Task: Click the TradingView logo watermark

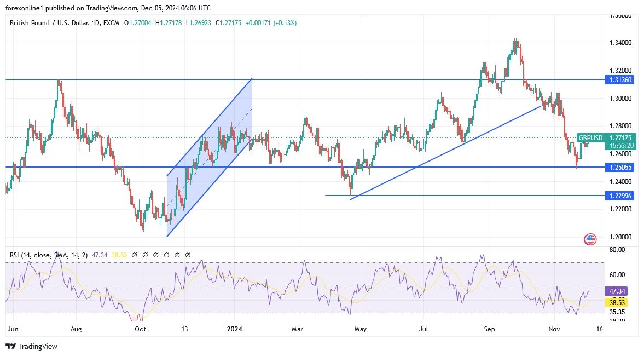Action: 30,347
